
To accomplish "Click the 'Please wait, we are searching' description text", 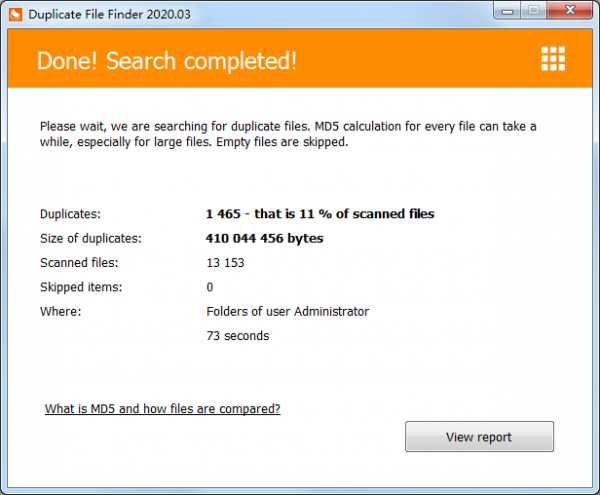I will [288, 134].
